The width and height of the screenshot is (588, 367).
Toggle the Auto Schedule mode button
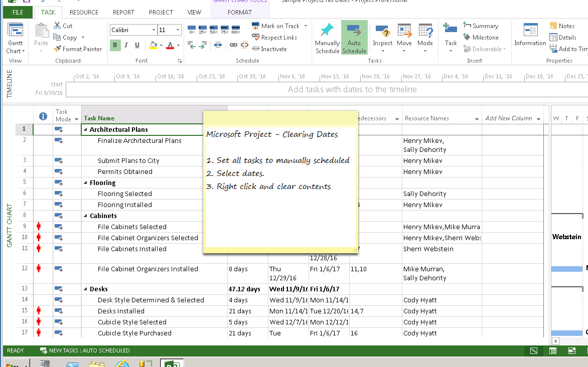coord(354,38)
